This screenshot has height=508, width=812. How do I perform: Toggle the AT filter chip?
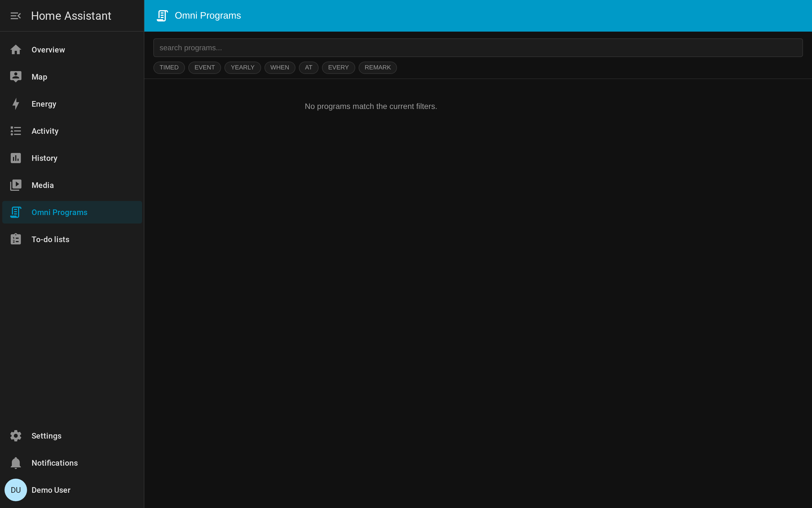pyautogui.click(x=309, y=67)
